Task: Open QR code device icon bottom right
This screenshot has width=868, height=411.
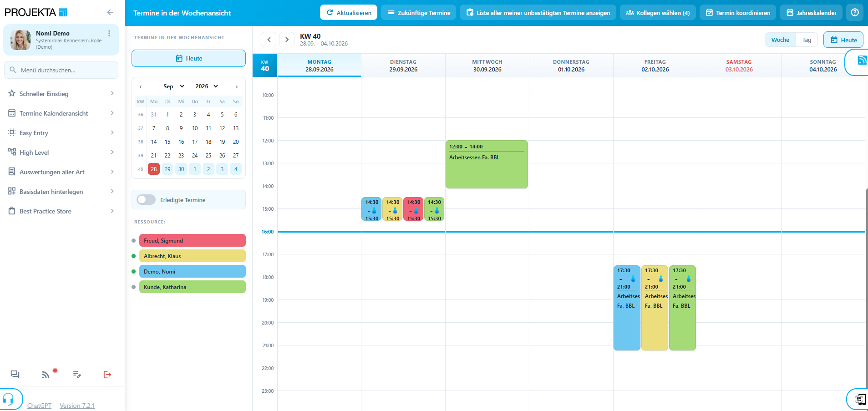Action: (860, 399)
